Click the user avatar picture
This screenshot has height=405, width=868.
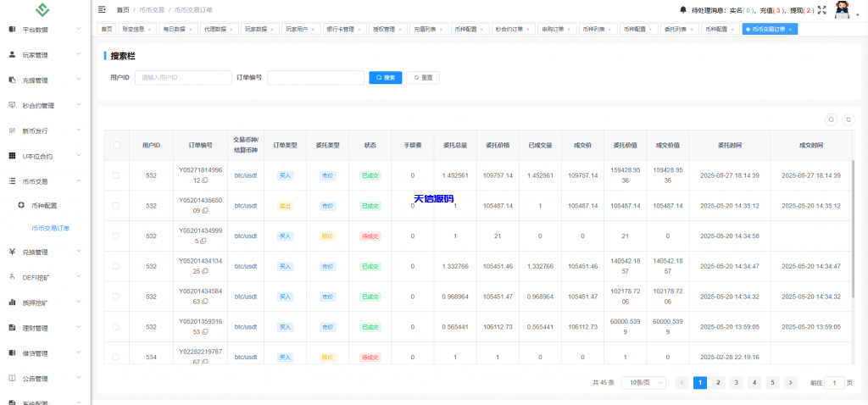point(842,10)
